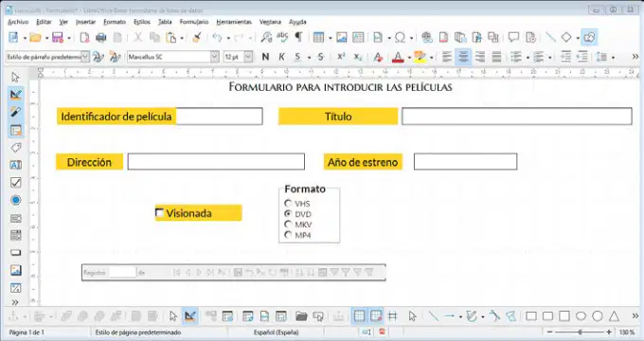The width and height of the screenshot is (644, 341).
Task: Expand the insert table dropdown arrow
Action: click(x=331, y=38)
